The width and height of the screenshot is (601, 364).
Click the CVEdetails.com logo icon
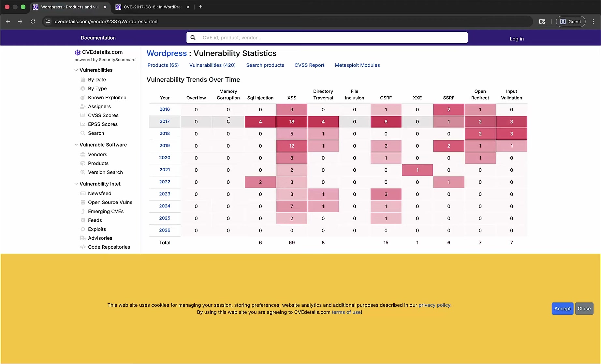click(x=78, y=52)
